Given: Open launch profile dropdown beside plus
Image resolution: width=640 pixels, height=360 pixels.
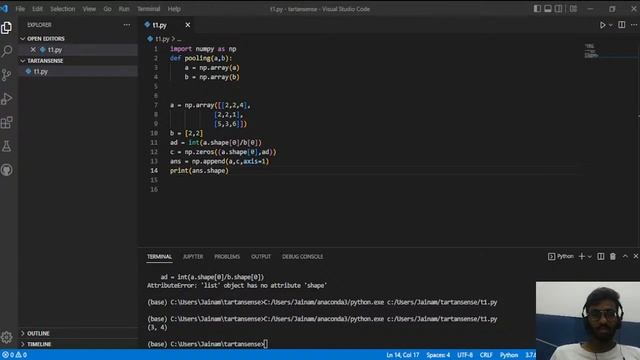Looking at the screenshot, I should (x=589, y=256).
